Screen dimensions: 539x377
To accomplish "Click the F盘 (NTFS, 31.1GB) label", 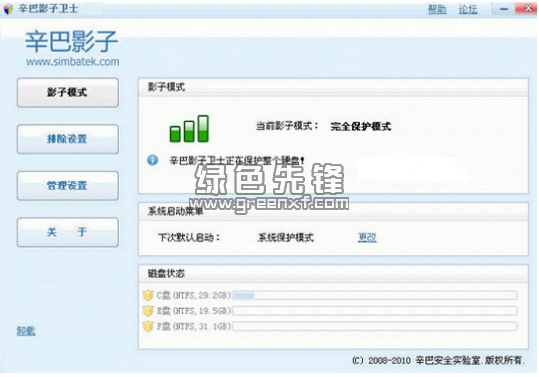I will click(x=194, y=326).
